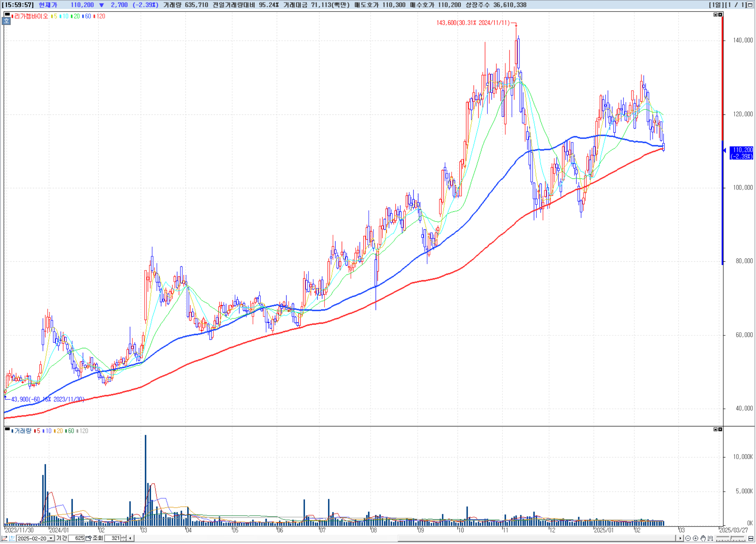Screen dimensions: 756x544
Task: Click the red chart tool icon bottom-left
Action: [x=4, y=538]
